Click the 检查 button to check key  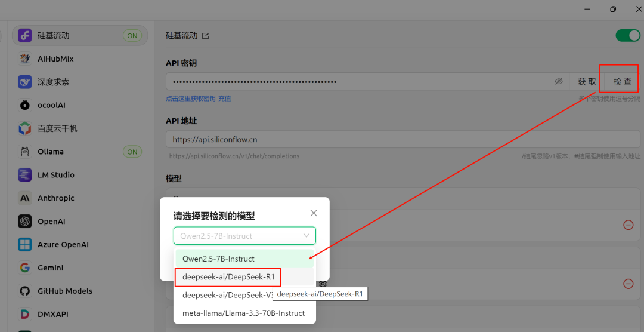(622, 81)
